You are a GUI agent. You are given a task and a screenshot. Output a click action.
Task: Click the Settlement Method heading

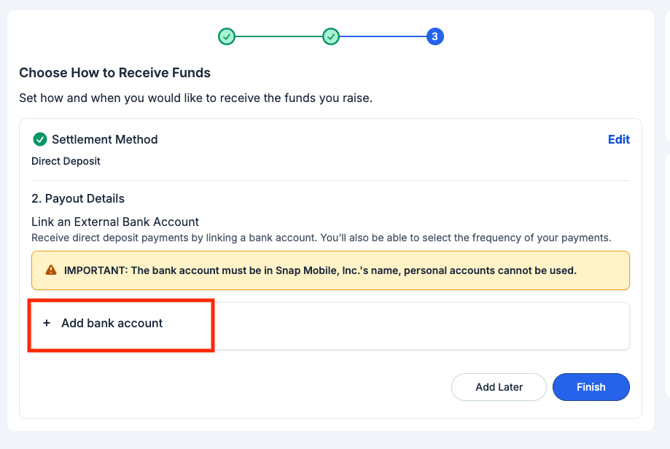(x=105, y=139)
